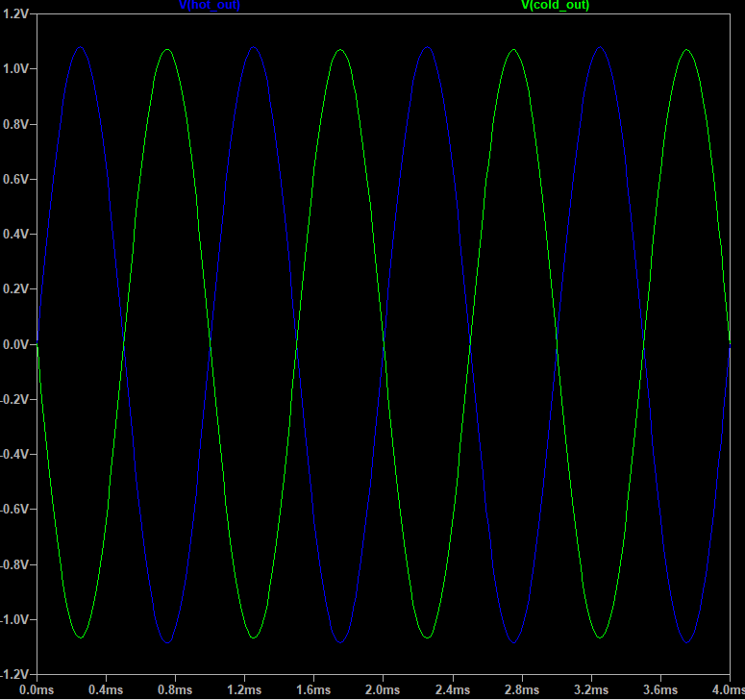This screenshot has width=745, height=700.
Task: Click the 0.8ms time axis label
Action: click(x=175, y=689)
